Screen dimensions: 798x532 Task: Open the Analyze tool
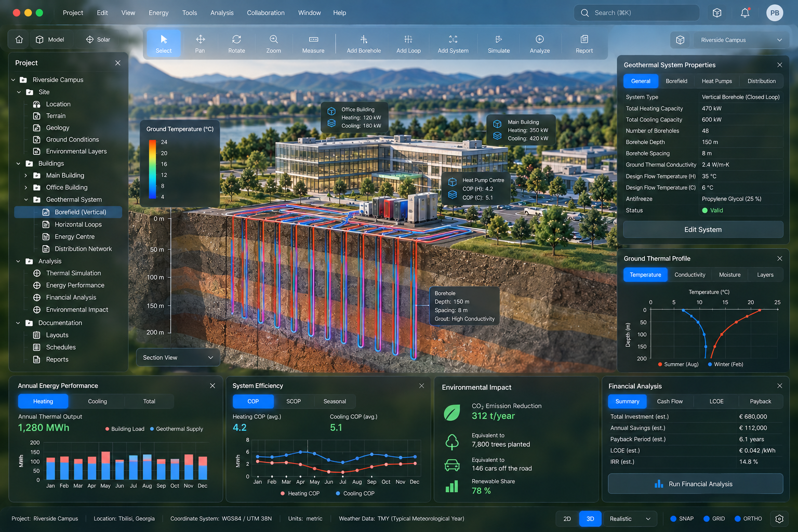click(x=540, y=44)
